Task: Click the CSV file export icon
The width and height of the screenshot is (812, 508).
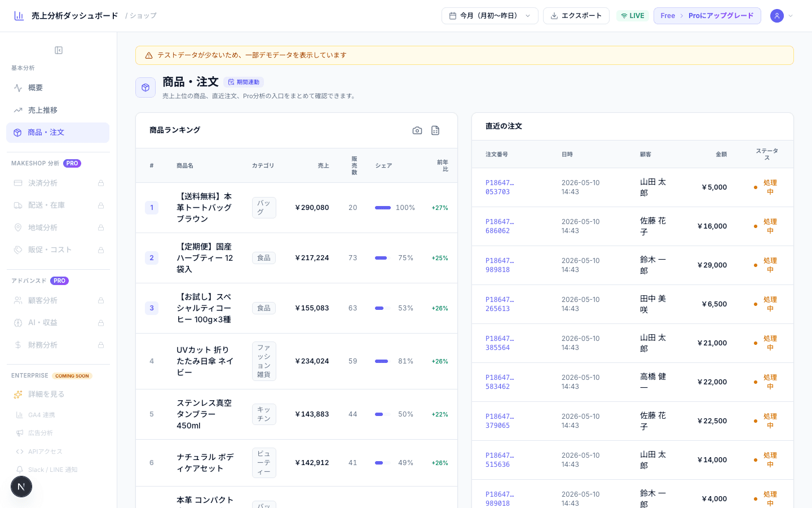Action: (435, 130)
